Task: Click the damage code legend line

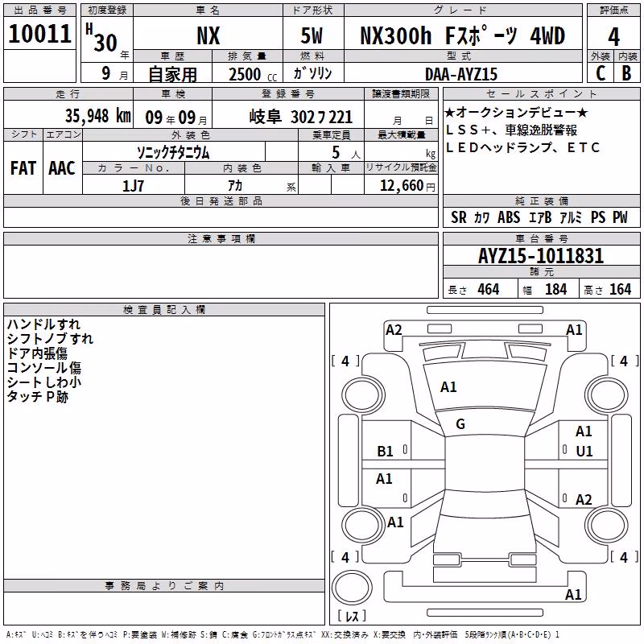Action: 283,634
